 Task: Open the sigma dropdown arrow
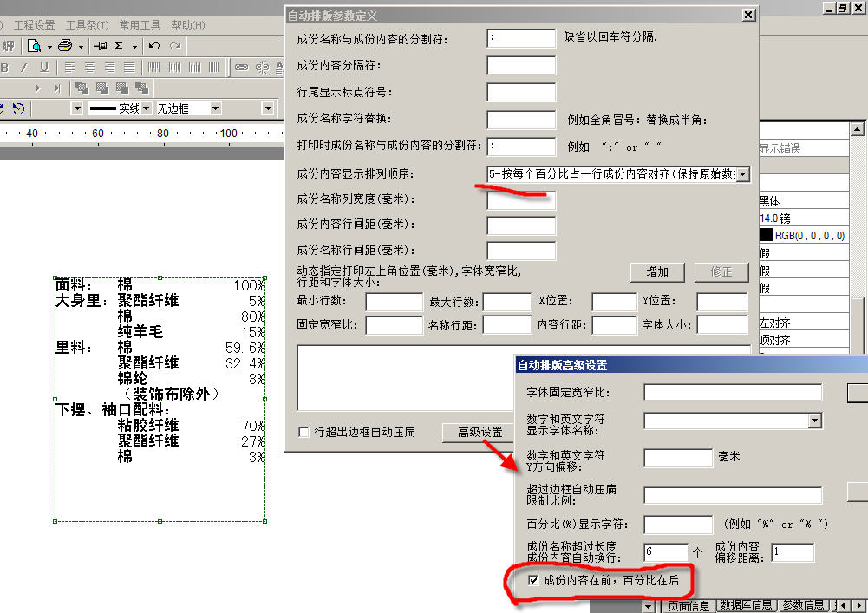point(134,47)
